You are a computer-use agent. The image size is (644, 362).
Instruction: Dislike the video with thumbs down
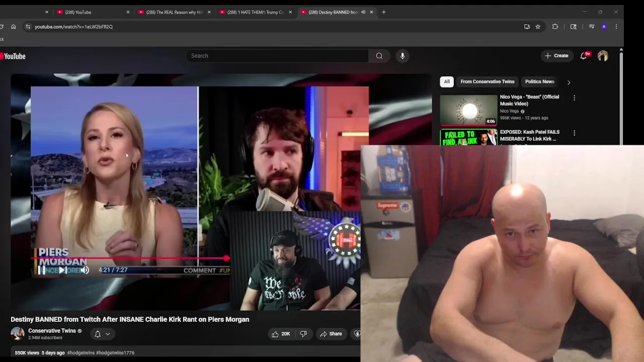coord(303,334)
